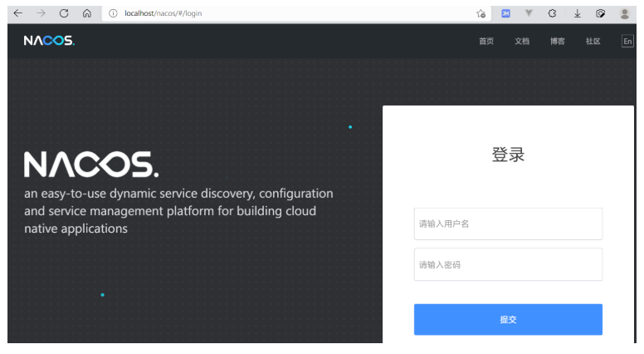The height and width of the screenshot is (354, 644).
Task: Open downloads arrow icon
Action: 577,13
